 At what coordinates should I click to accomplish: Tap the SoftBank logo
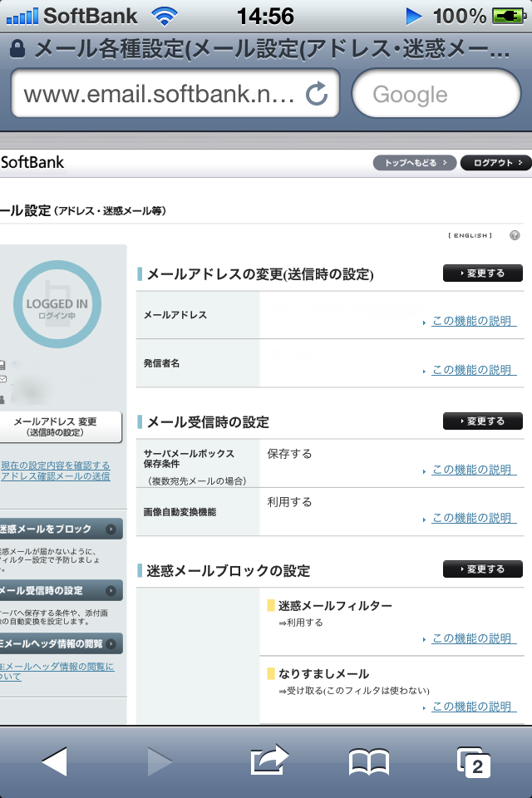pyautogui.click(x=32, y=162)
